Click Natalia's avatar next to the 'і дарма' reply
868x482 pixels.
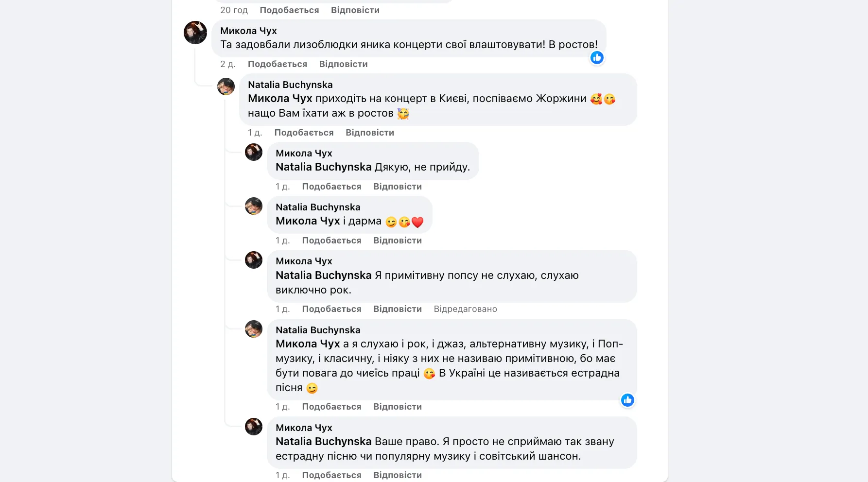254,206
